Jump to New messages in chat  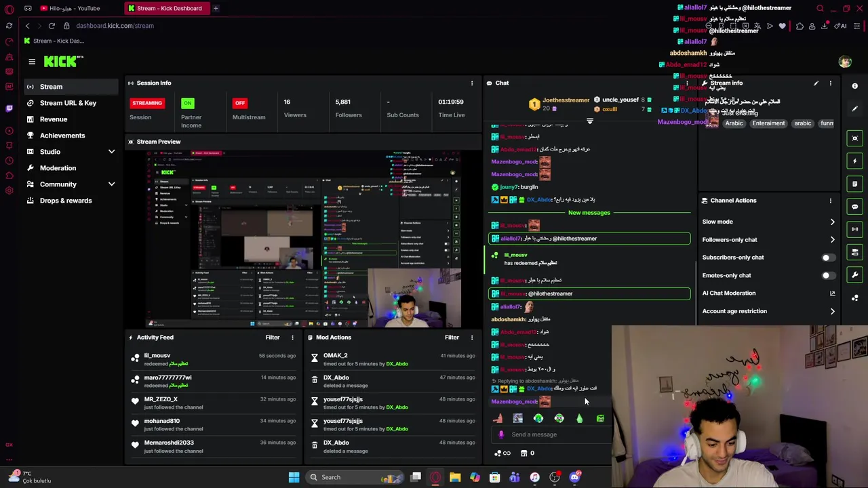click(589, 213)
